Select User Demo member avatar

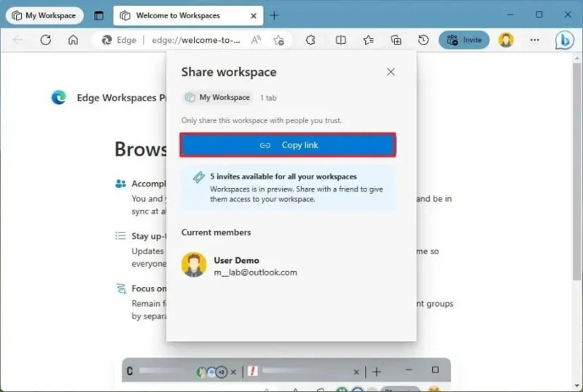pos(194,264)
